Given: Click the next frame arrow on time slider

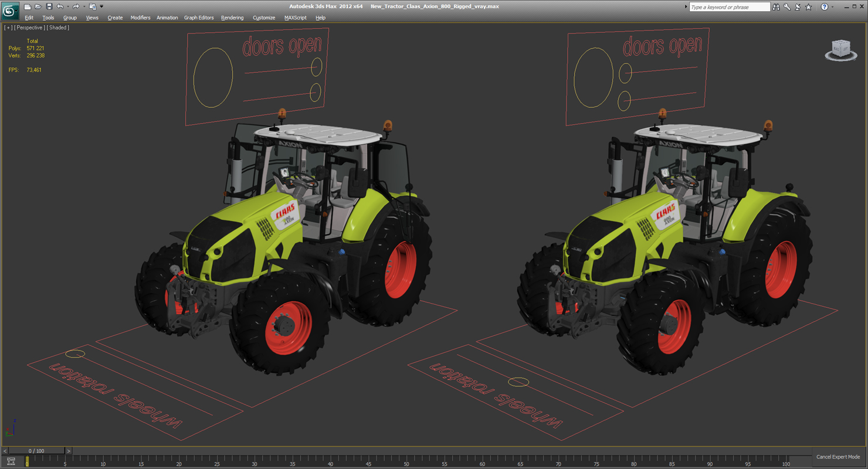Looking at the screenshot, I should tap(69, 451).
